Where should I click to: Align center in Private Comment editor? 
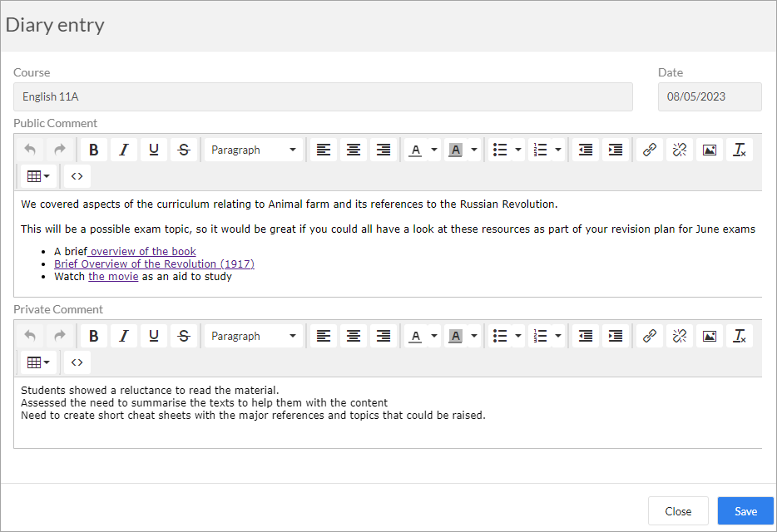coord(354,336)
